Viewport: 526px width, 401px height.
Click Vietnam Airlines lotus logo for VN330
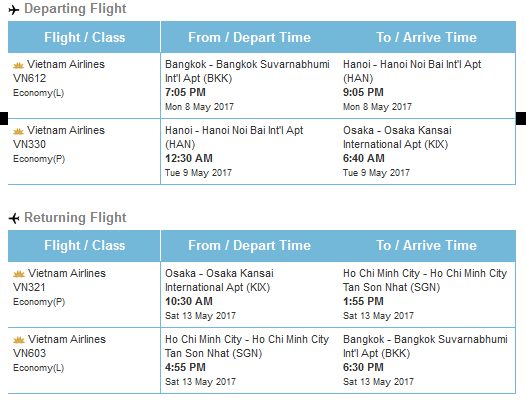18,131
